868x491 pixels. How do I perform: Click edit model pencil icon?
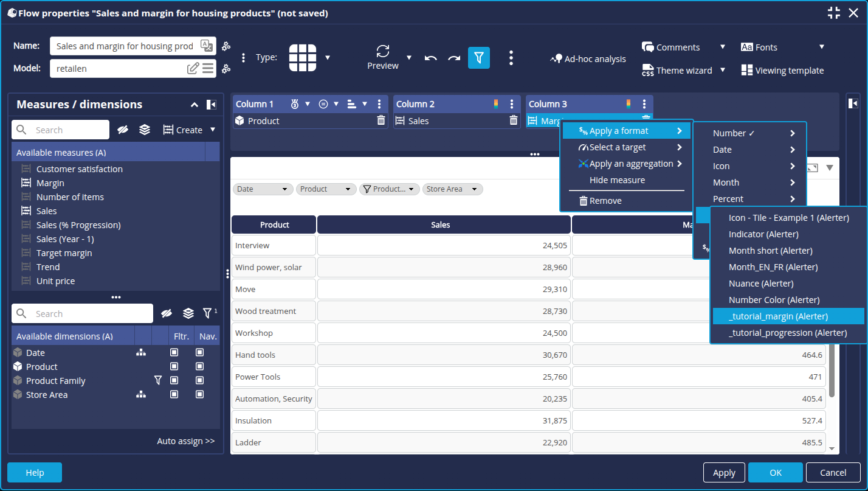pos(193,69)
